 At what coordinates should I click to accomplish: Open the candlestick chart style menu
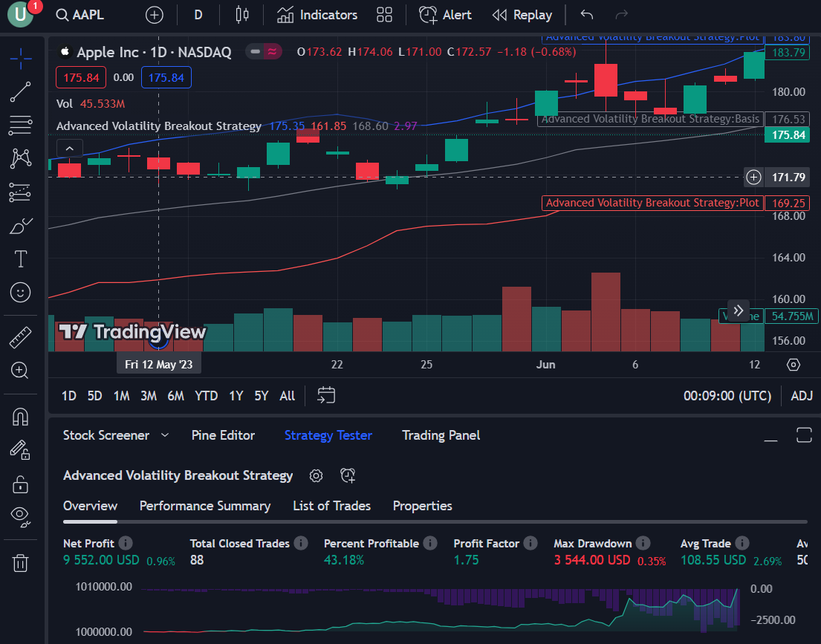242,15
